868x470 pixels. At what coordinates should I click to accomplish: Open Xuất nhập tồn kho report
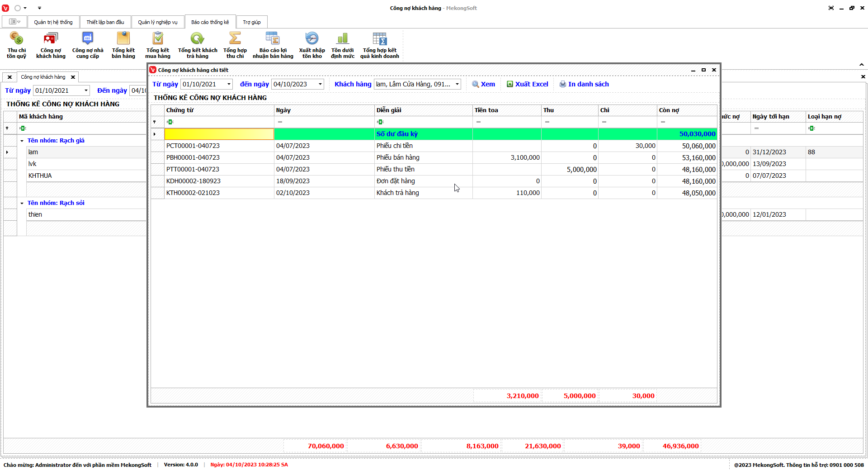[x=311, y=45]
